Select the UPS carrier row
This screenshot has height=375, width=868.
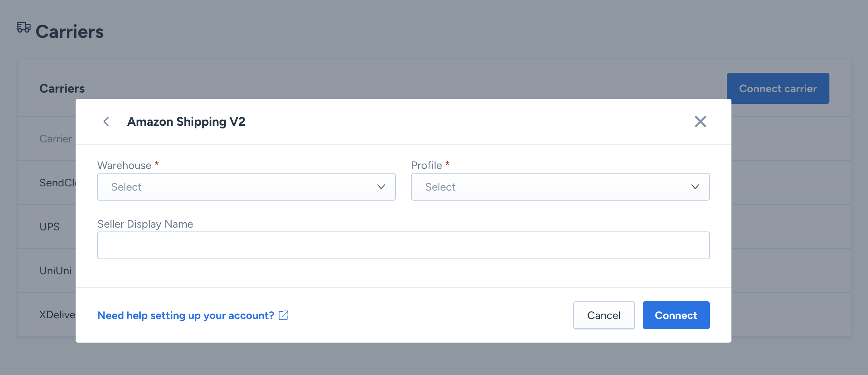tap(50, 226)
